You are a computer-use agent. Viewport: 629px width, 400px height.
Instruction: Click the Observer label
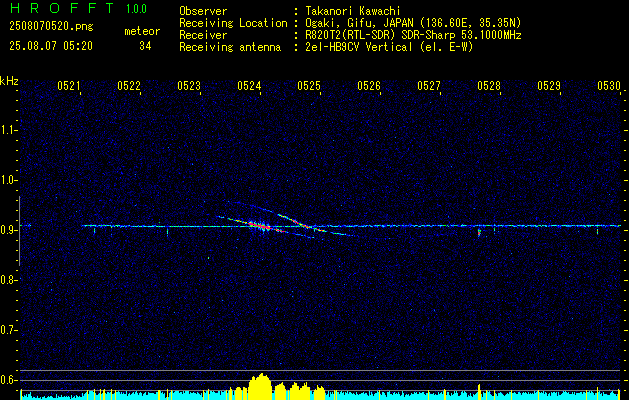tap(203, 11)
